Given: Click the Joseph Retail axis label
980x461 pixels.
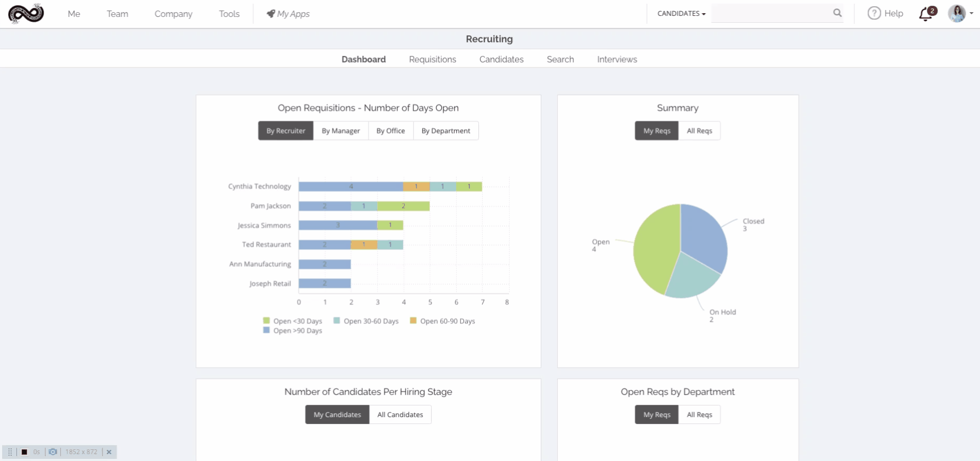Looking at the screenshot, I should pyautogui.click(x=270, y=283).
